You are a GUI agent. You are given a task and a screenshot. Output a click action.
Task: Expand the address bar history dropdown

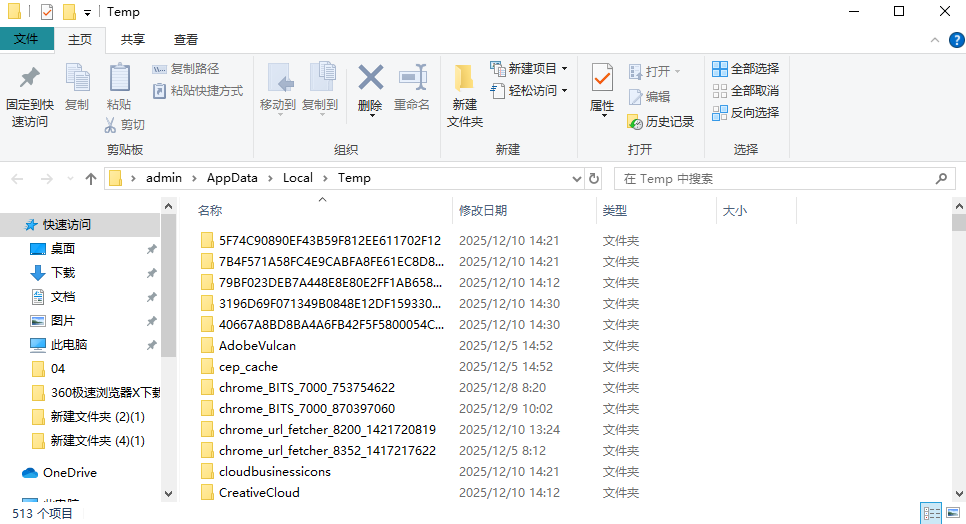tap(577, 179)
